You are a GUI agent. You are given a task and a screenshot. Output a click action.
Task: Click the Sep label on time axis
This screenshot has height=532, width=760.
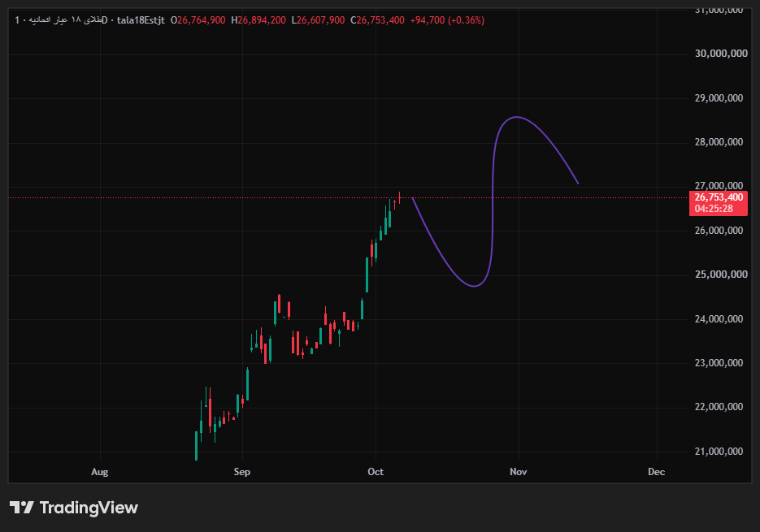click(242, 471)
